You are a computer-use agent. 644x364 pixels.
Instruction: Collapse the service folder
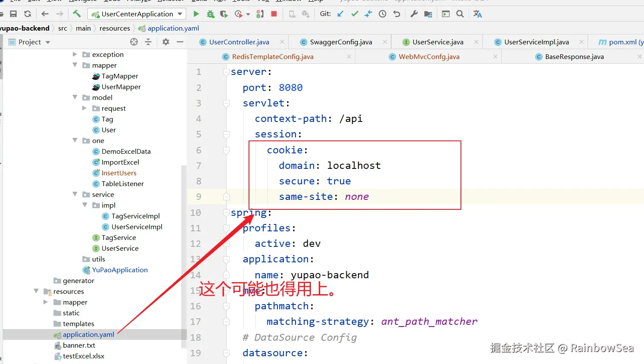[75, 194]
